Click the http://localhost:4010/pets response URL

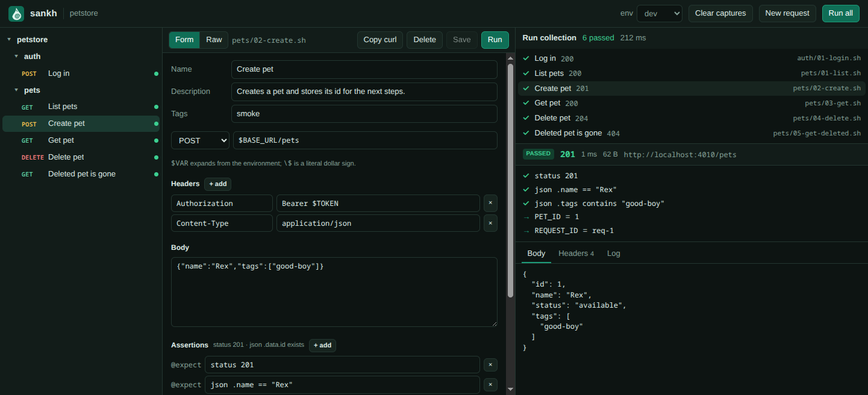tap(680, 155)
